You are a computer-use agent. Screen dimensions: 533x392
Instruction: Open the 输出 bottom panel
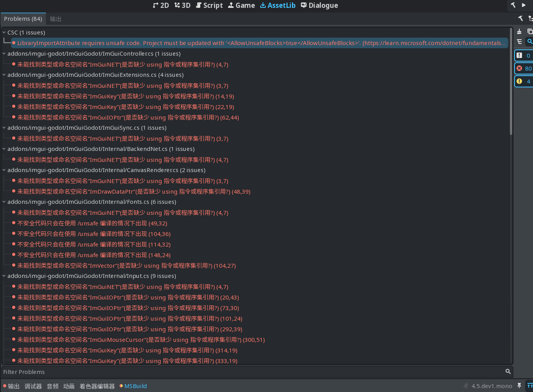click(x=11, y=386)
